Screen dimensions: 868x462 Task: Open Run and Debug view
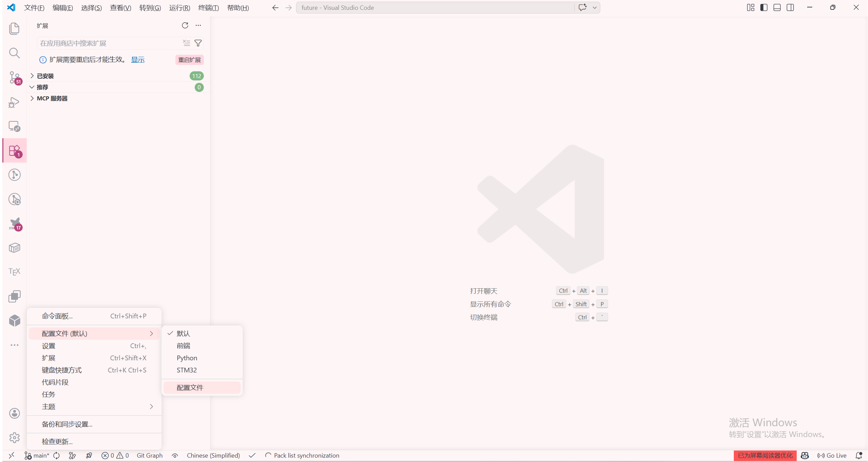point(14,102)
